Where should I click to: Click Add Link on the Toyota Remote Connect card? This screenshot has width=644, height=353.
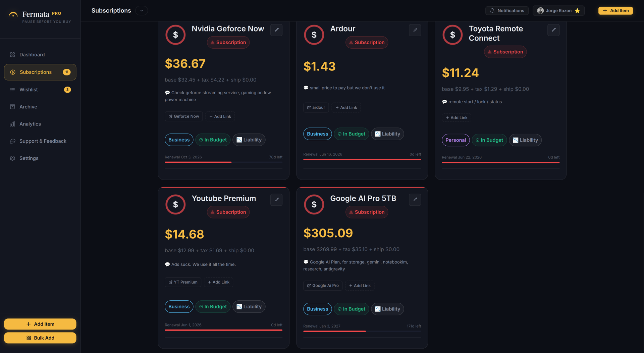(456, 118)
